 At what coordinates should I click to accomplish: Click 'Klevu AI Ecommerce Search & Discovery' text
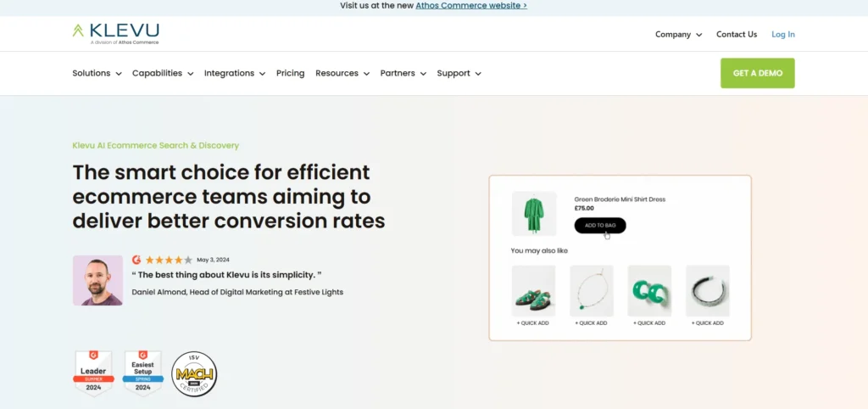point(156,146)
